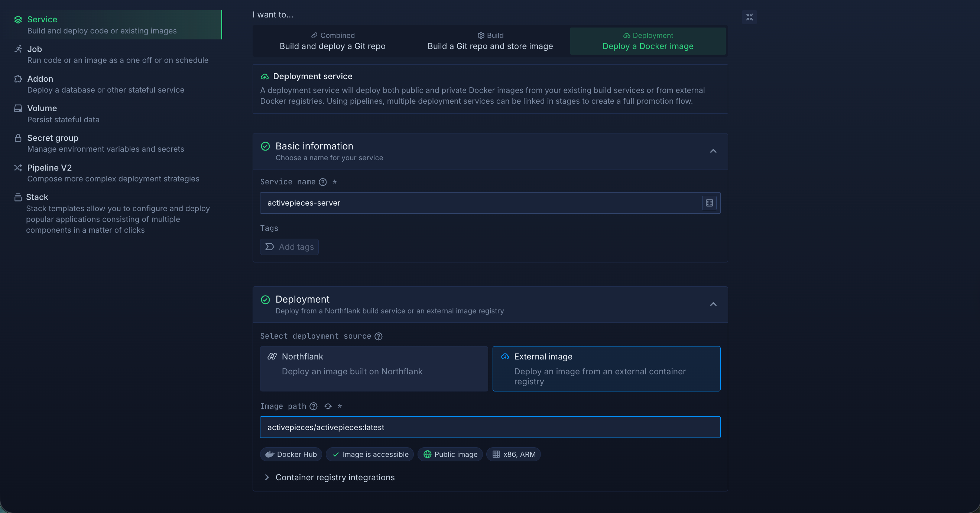
Task: Click the Image path help icon
Action: (314, 406)
